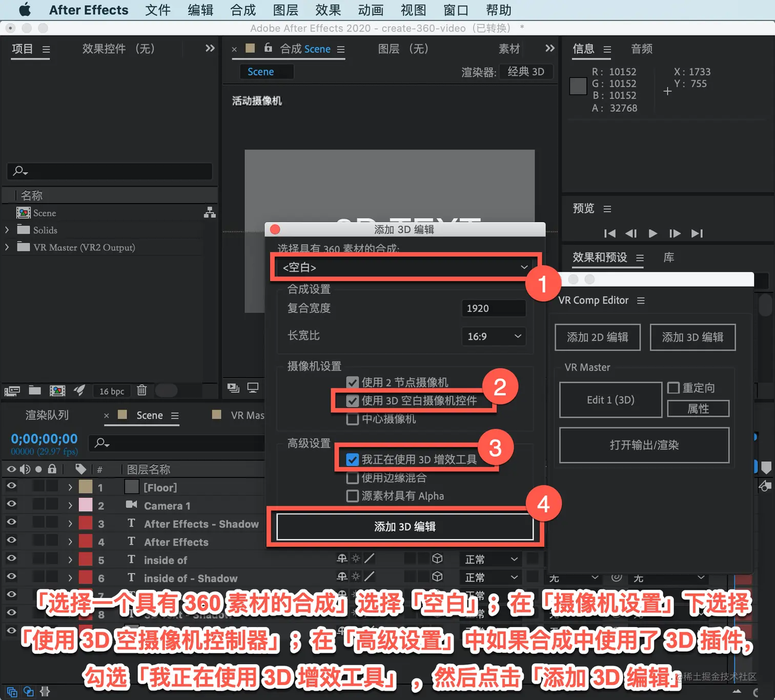The width and height of the screenshot is (775, 700).
Task: Click the 属性 button
Action: pyautogui.click(x=698, y=409)
